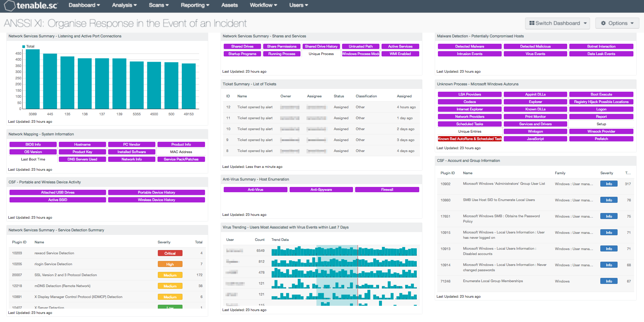Click the Shared Drives indicator
The width and height of the screenshot is (644, 322).
coord(242,47)
